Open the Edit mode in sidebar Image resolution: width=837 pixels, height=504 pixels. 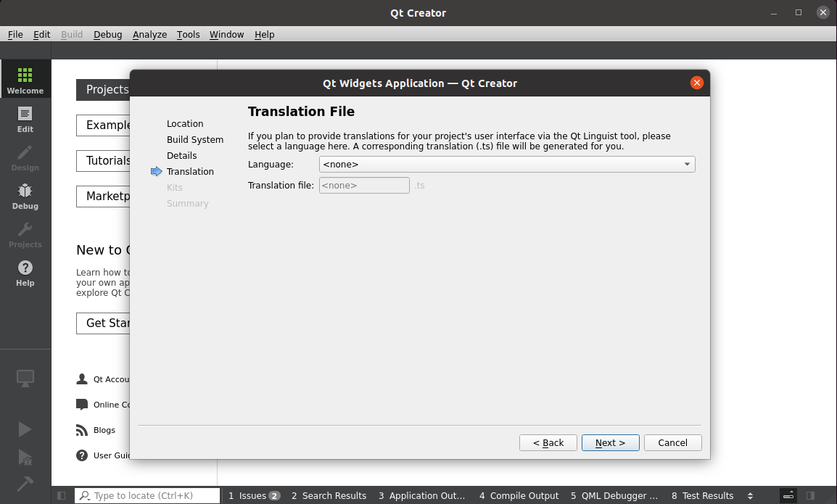(25, 118)
